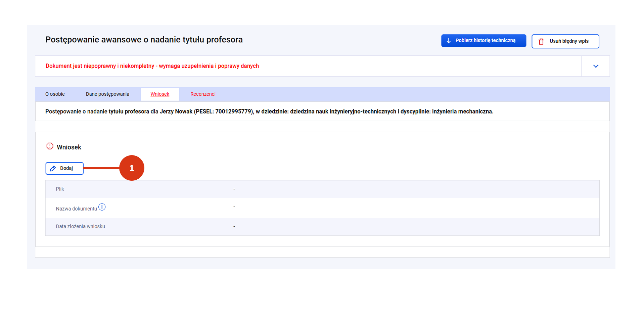Click the Nazwa dokumentu label text
The image size is (644, 310).
pyautogui.click(x=76, y=209)
